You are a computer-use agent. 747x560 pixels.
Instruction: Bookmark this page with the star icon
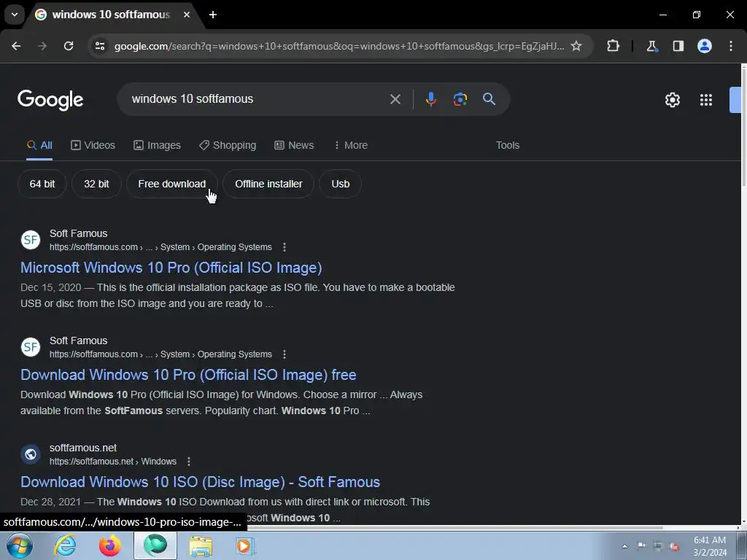tap(576, 46)
